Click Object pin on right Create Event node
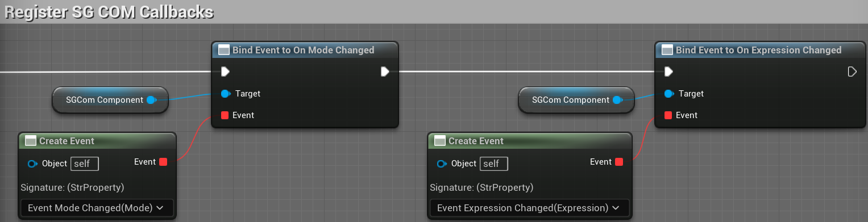This screenshot has height=222, width=868. (x=442, y=164)
